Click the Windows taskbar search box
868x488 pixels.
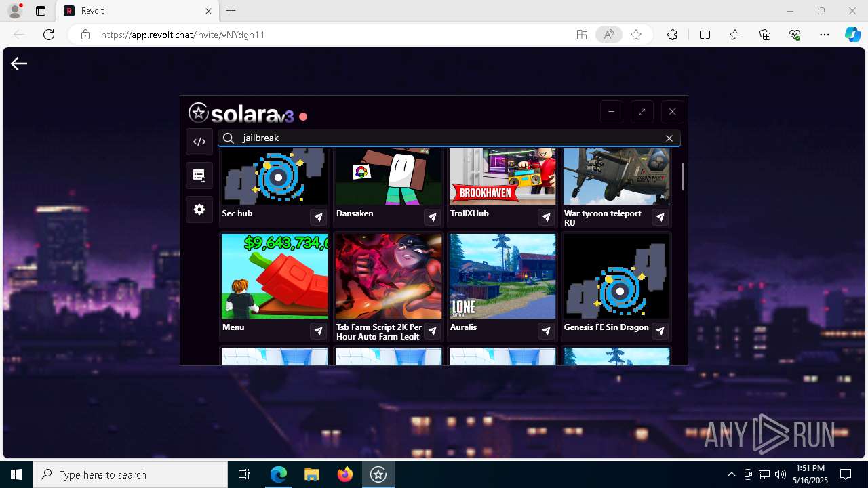coord(130,474)
